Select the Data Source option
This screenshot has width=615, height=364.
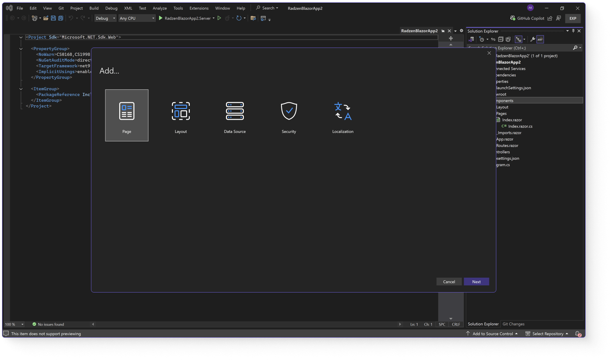[x=235, y=115]
